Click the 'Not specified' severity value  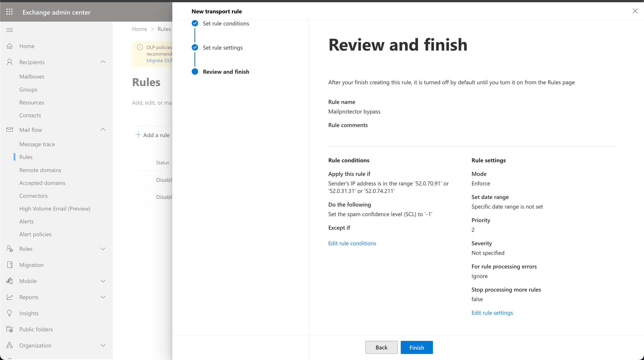pos(488,253)
